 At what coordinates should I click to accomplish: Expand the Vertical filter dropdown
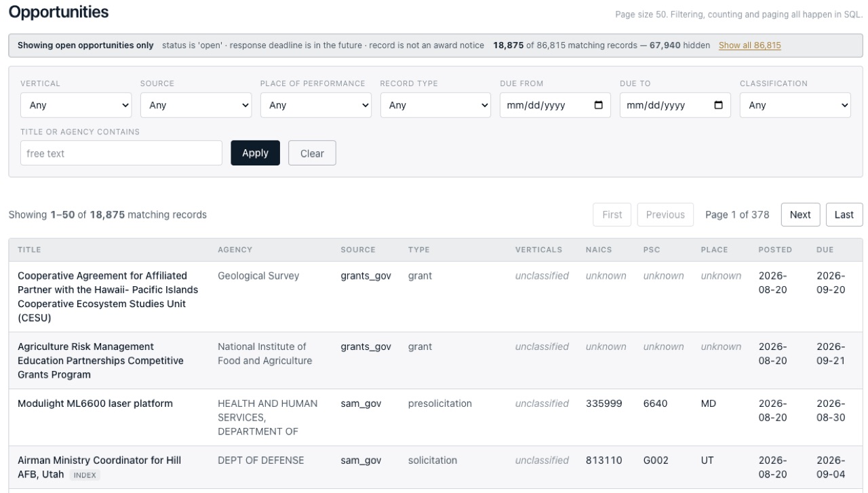tap(76, 105)
